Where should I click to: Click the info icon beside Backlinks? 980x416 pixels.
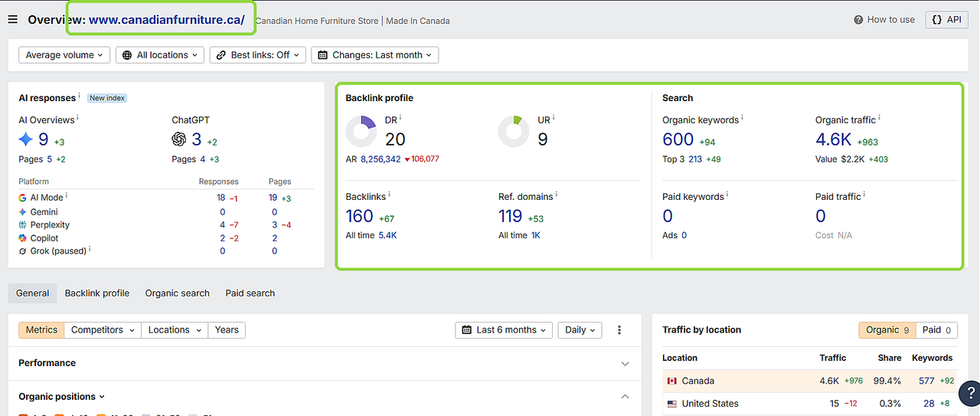[x=390, y=195]
